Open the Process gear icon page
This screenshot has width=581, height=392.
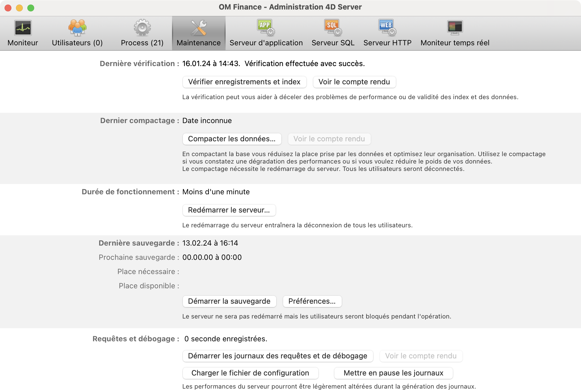142,28
